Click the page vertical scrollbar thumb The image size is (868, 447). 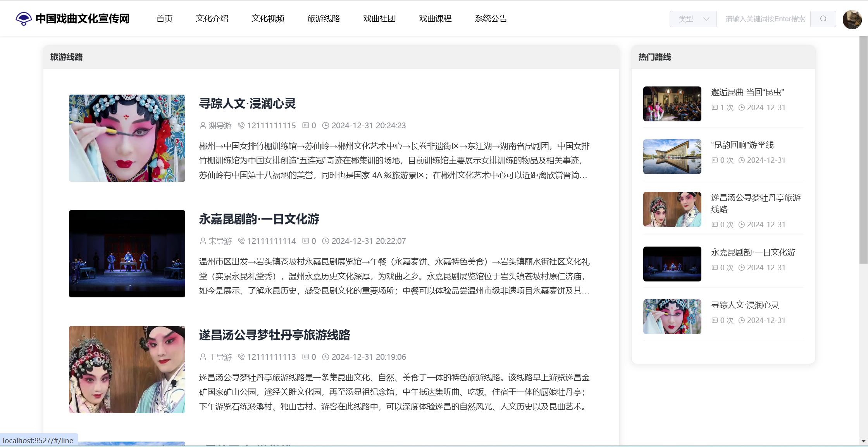(x=863, y=149)
